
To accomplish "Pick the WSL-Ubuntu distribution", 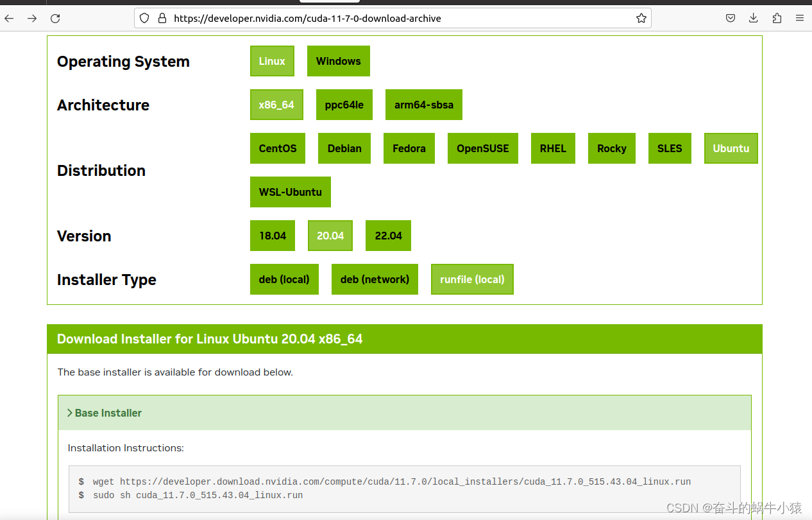I will (291, 192).
